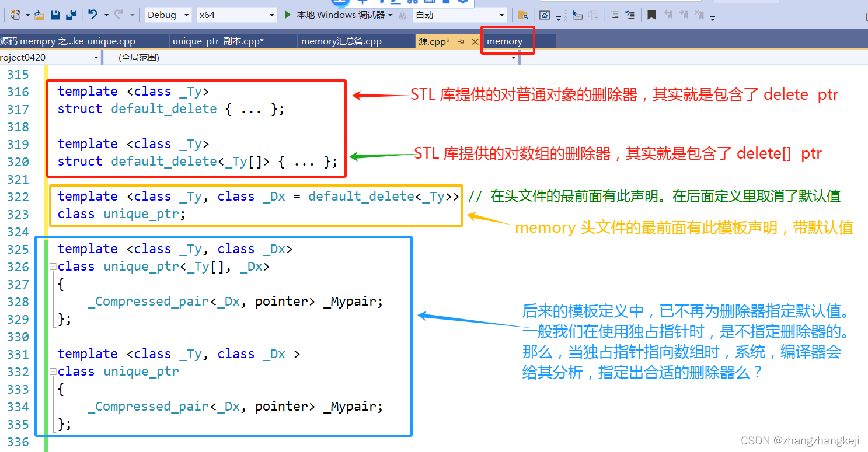Open the Debug configuration dropdown
Screen dimensions: 868x452
tap(168, 15)
